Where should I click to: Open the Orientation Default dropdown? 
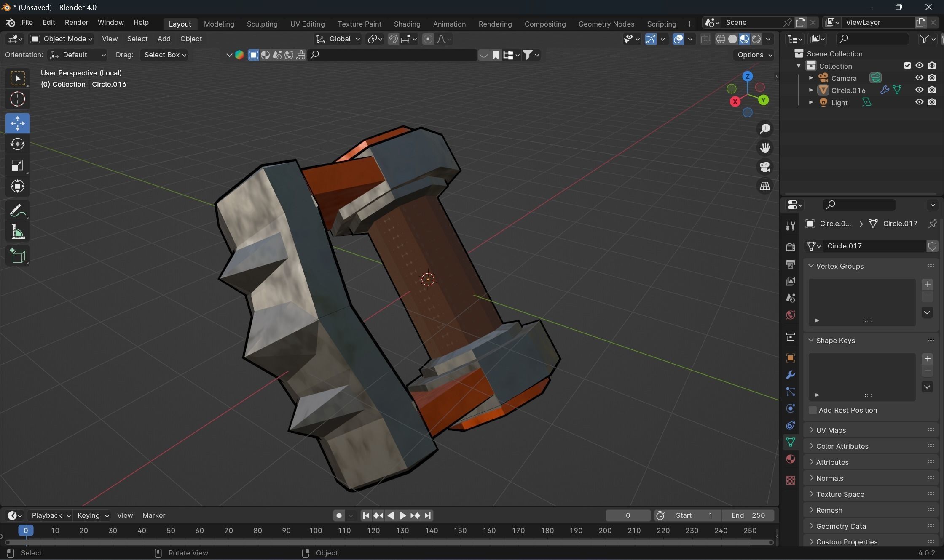pyautogui.click(x=78, y=55)
